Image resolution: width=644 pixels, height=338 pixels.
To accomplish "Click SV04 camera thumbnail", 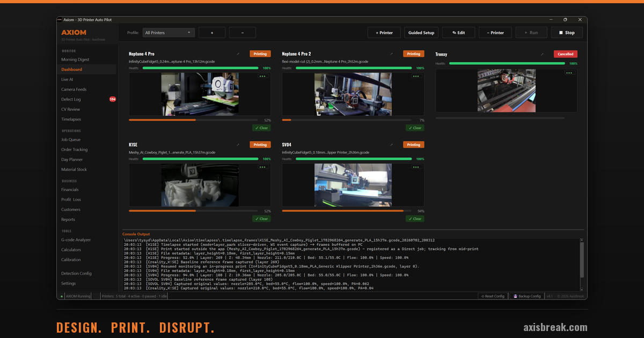I will coord(353,185).
